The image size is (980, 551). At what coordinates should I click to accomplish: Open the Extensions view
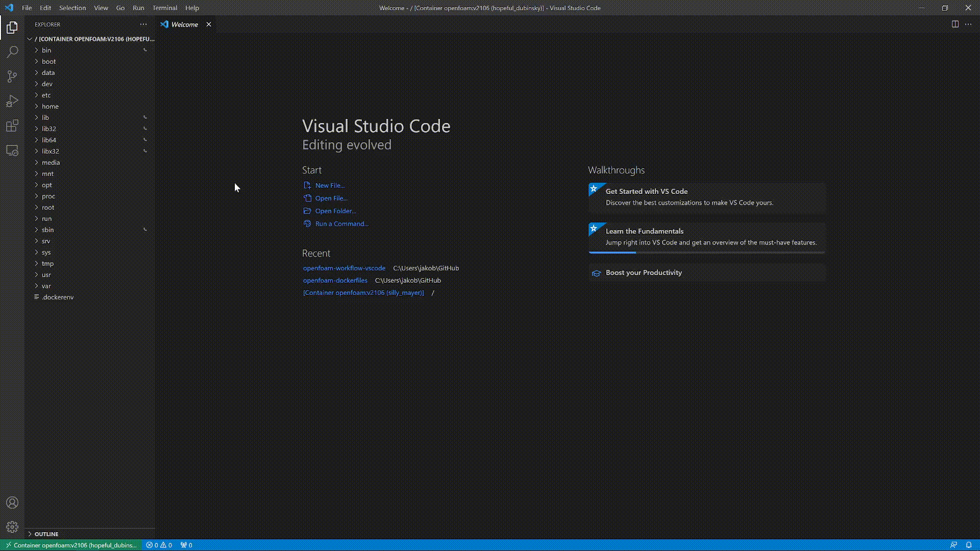click(12, 126)
